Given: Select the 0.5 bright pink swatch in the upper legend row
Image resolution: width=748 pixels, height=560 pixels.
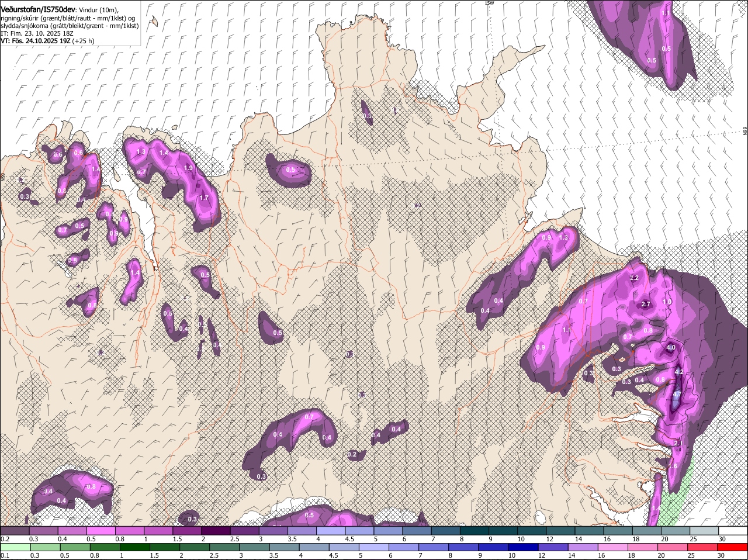Looking at the screenshot, I should (x=101, y=531).
